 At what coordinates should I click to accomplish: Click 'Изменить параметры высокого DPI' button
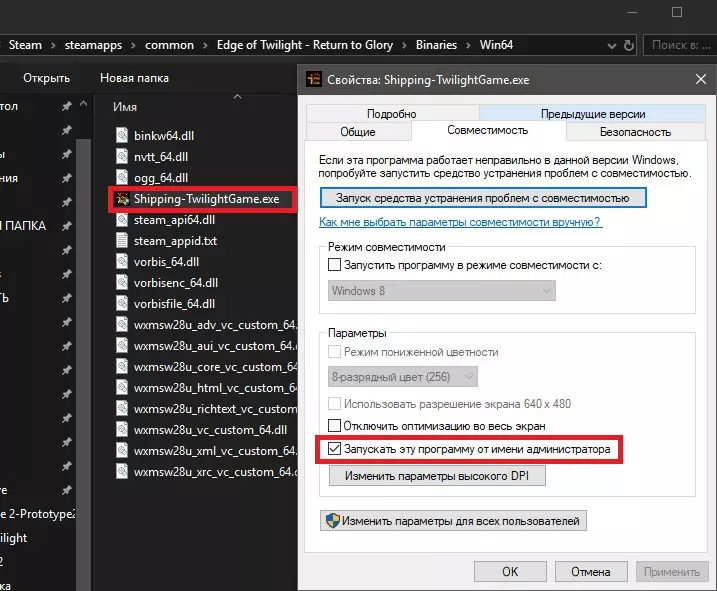point(437,476)
